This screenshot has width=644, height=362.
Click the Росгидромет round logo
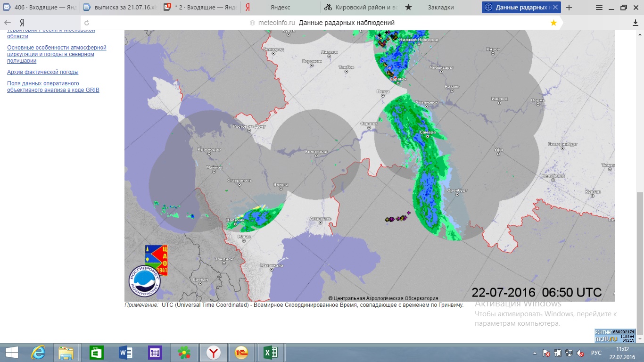click(145, 282)
